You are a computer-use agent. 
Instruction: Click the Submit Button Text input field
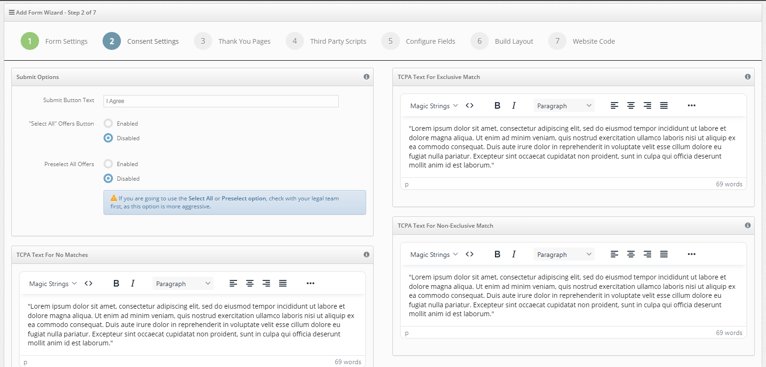(221, 101)
